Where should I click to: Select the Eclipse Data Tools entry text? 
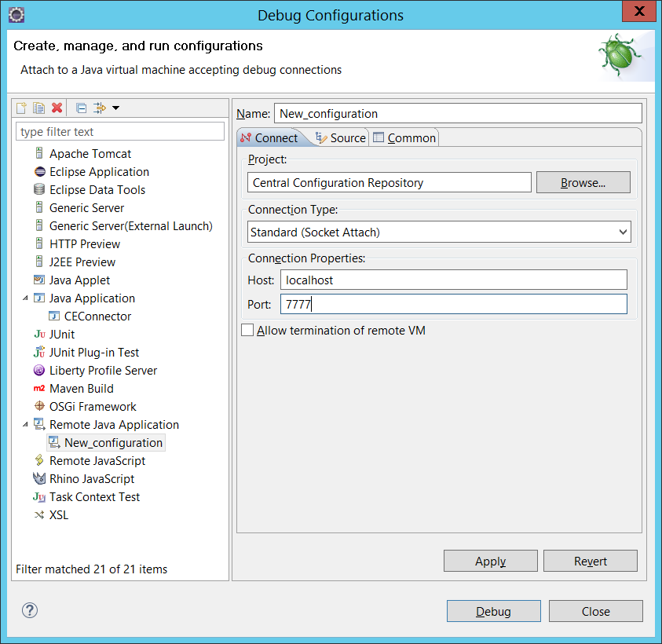tap(97, 190)
